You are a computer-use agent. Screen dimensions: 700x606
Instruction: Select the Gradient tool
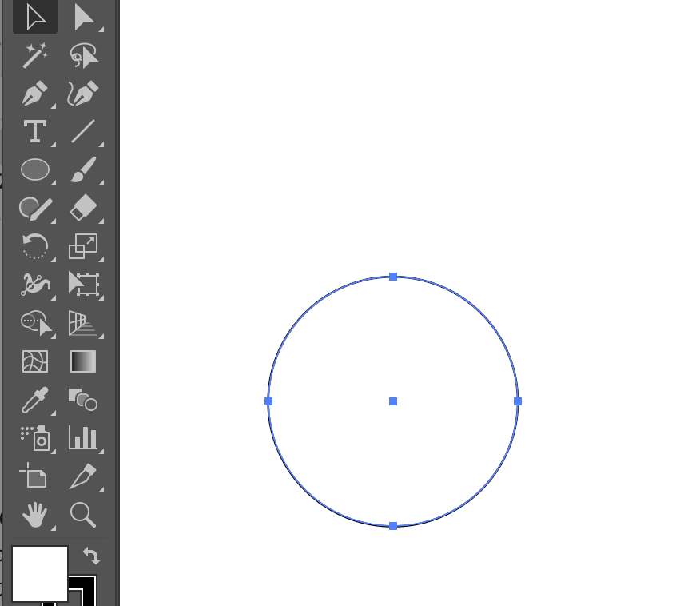tap(83, 361)
